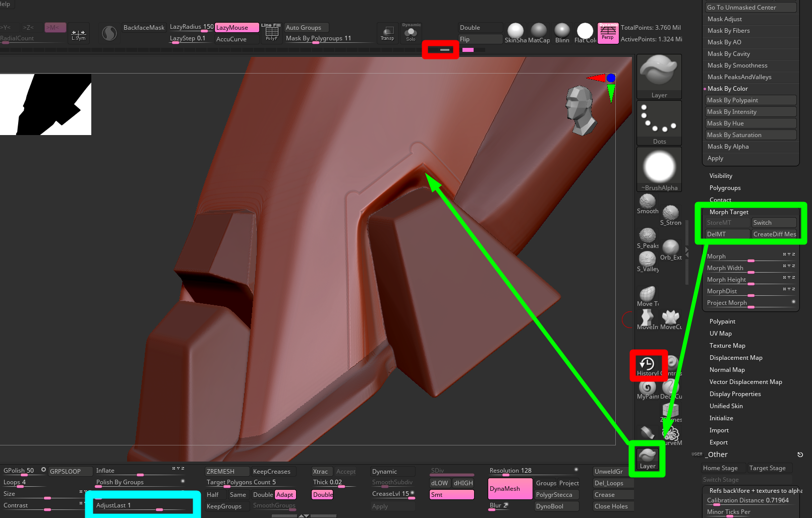Disable the LazyMouse toggle
Viewport: 812px width, 518px height.
[237, 28]
